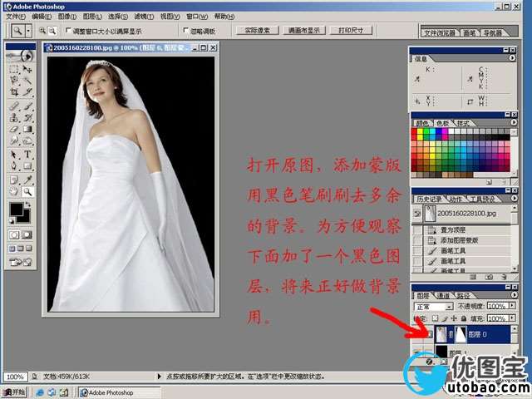Select the Pen tool
Screen dimensions: 532x399
(14, 166)
